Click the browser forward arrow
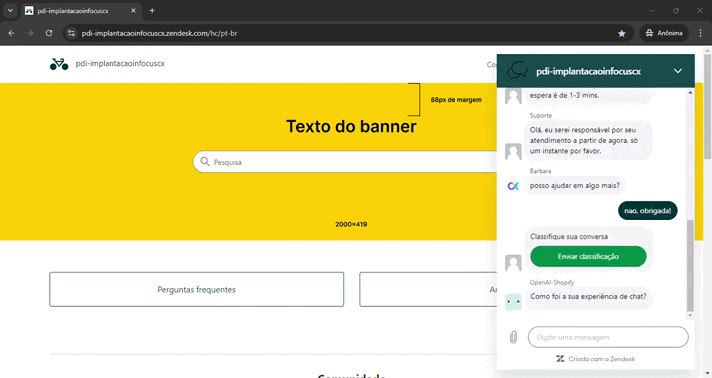Viewport: 712px width, 378px height. 30,33
